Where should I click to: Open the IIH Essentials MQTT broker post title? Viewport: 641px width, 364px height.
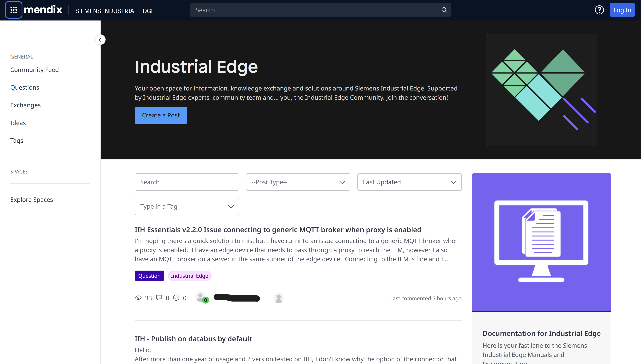click(278, 230)
